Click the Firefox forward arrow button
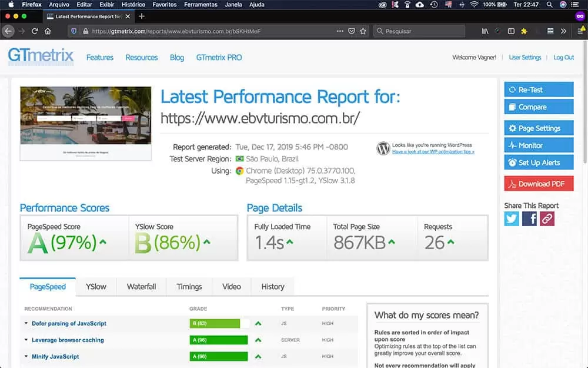The height and width of the screenshot is (368, 588). (22, 31)
